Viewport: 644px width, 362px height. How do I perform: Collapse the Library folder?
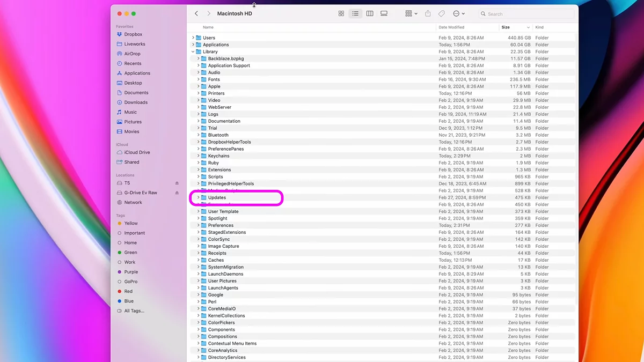tap(192, 51)
